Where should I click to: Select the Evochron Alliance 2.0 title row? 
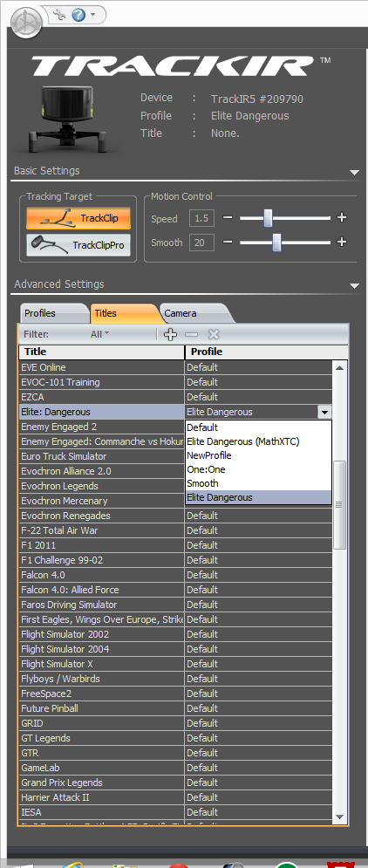click(101, 471)
